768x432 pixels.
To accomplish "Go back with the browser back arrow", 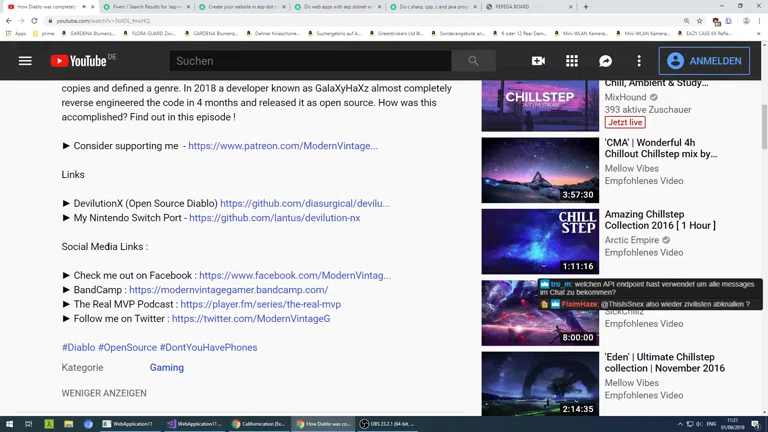I will [9, 21].
